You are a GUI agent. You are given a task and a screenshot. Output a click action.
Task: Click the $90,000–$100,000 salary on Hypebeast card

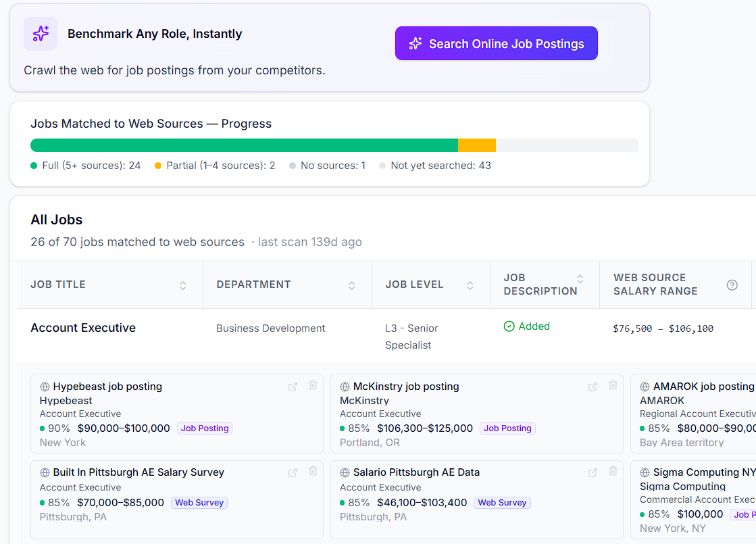click(x=124, y=428)
